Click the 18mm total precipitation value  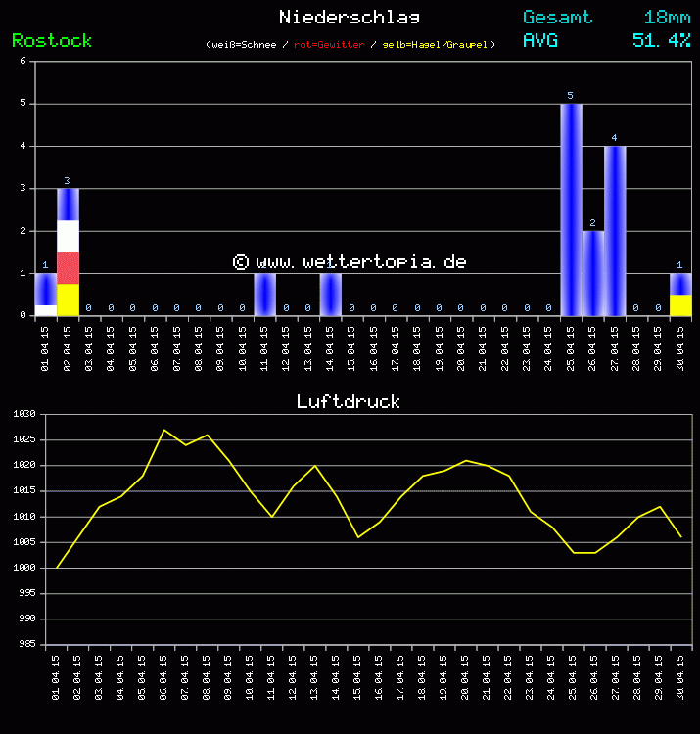[667, 17]
